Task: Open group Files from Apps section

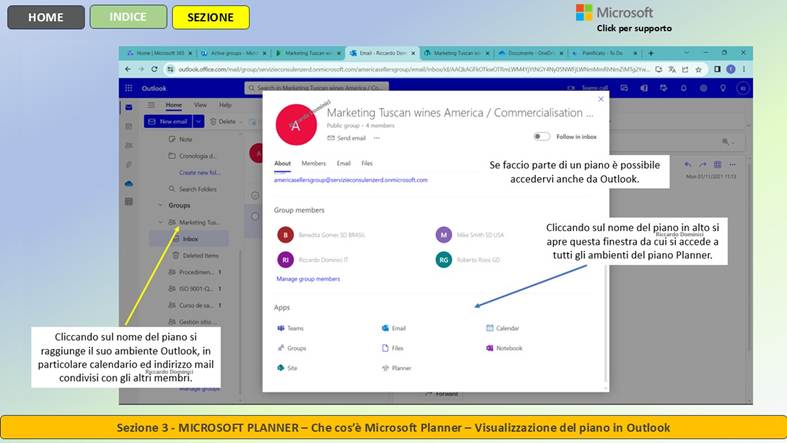Action: point(393,348)
